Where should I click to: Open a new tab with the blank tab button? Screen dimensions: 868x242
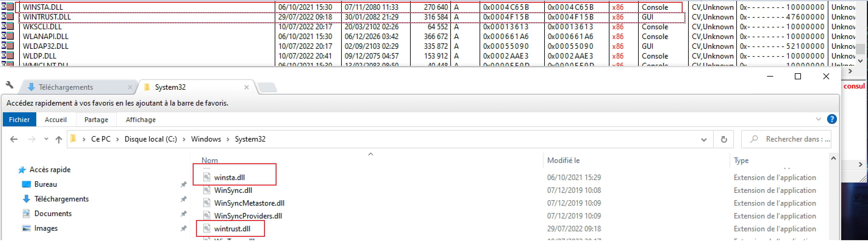tap(267, 87)
